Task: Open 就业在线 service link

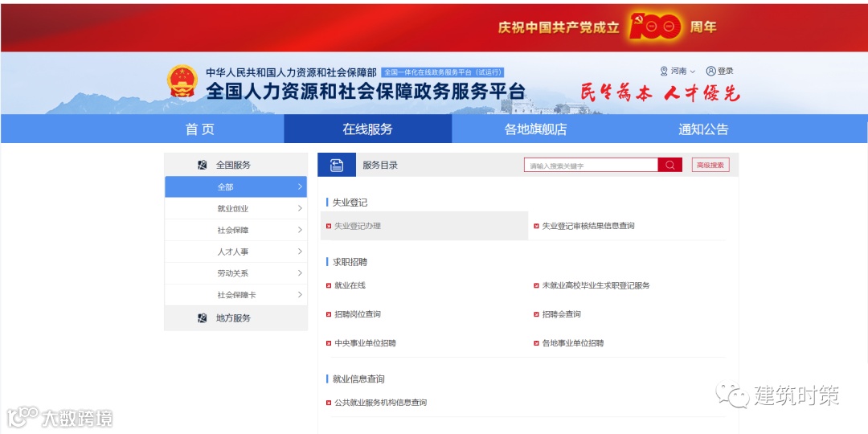Action: pyautogui.click(x=350, y=285)
